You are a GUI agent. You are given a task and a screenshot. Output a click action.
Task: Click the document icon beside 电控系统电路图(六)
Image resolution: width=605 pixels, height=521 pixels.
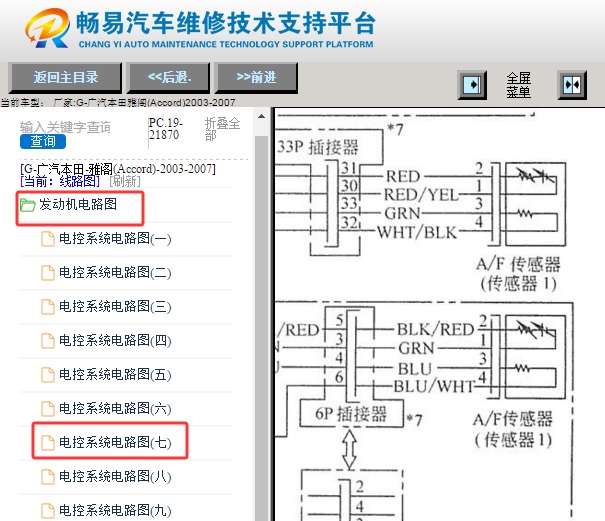point(48,409)
